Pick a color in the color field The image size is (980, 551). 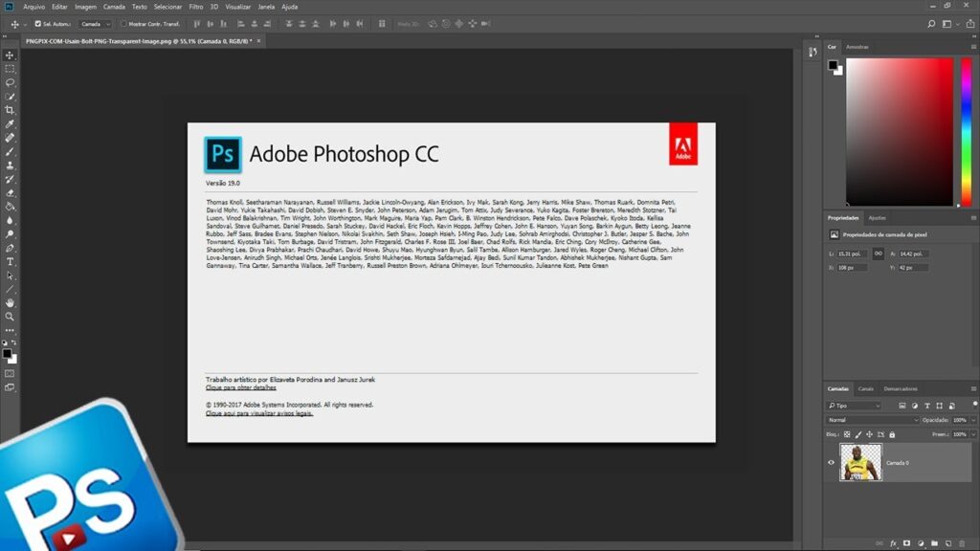point(900,132)
